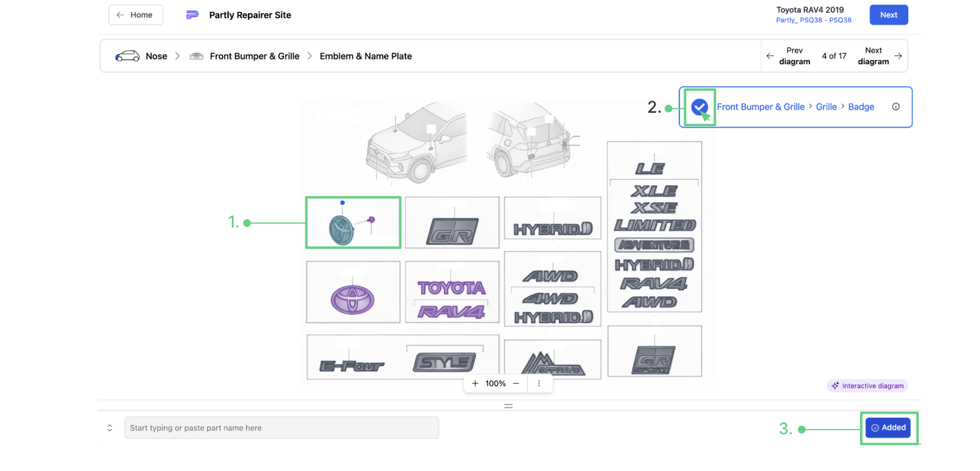Zoom out with the minus icon

pos(516,384)
